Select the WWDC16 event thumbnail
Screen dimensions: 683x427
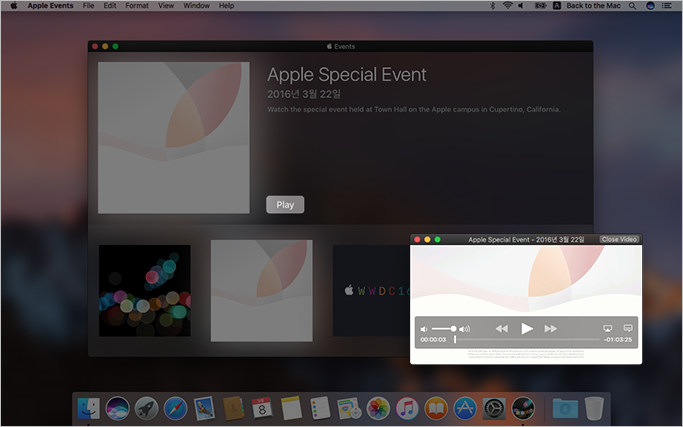(x=371, y=291)
